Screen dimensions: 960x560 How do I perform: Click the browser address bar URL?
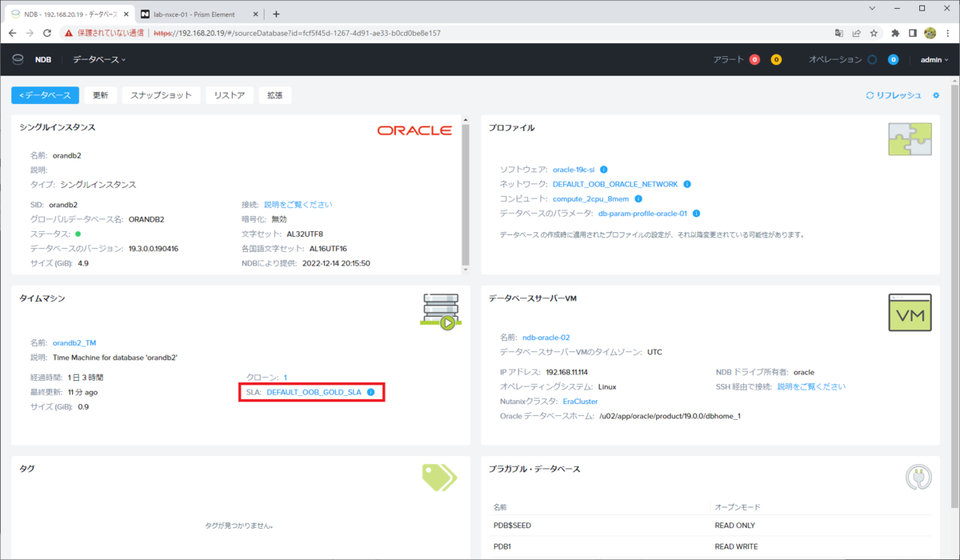click(x=296, y=34)
